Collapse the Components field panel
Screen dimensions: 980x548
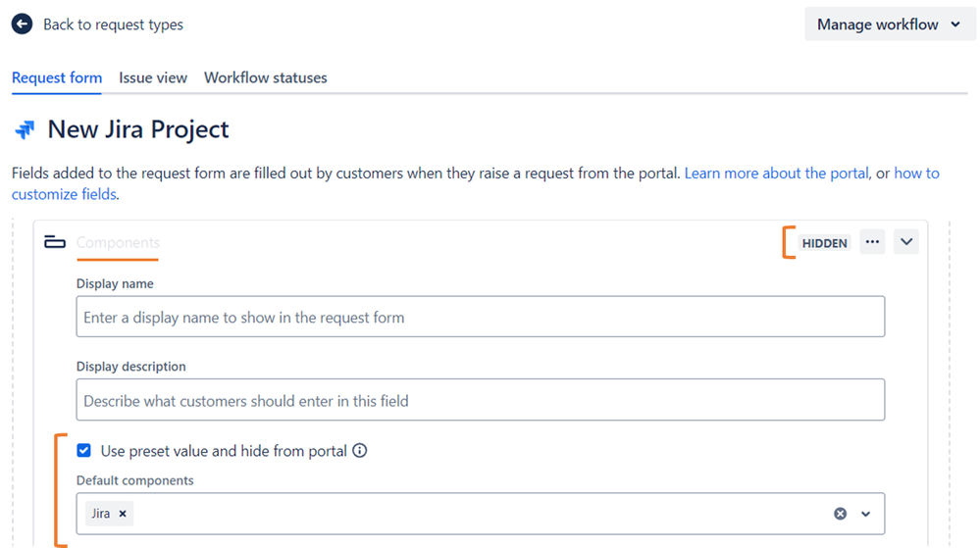(x=906, y=242)
